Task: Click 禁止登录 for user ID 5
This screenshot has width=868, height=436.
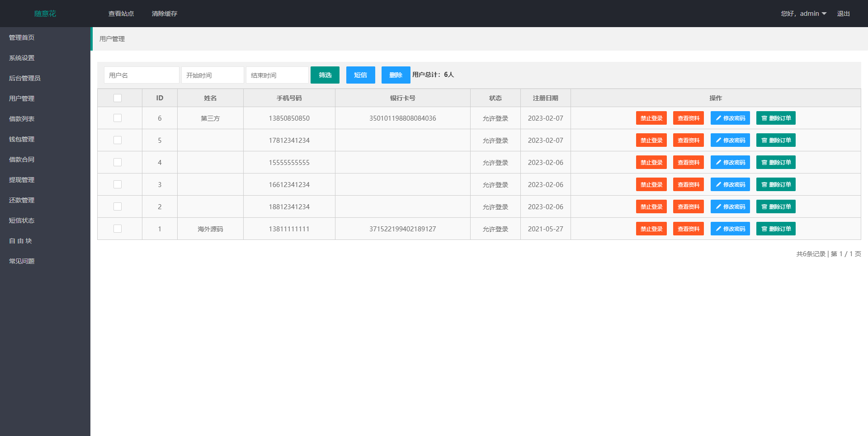Action: pyautogui.click(x=651, y=141)
